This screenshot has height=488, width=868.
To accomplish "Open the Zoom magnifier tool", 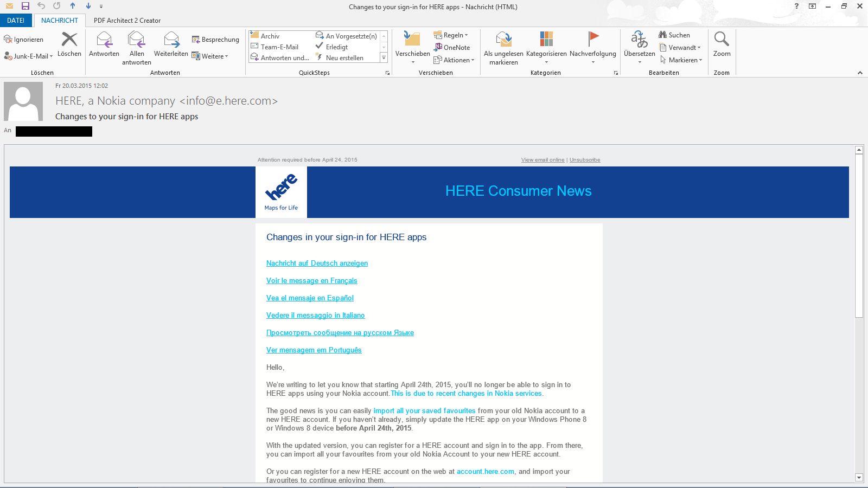I will click(722, 44).
